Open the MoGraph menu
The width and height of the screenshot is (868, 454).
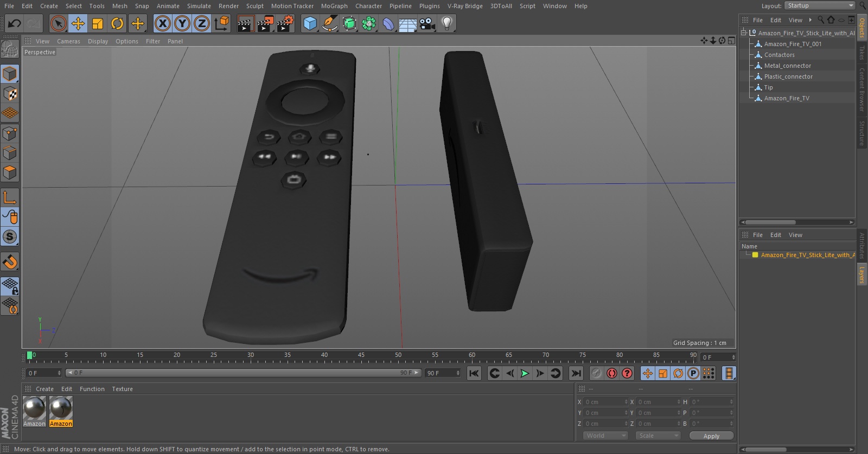tap(334, 6)
